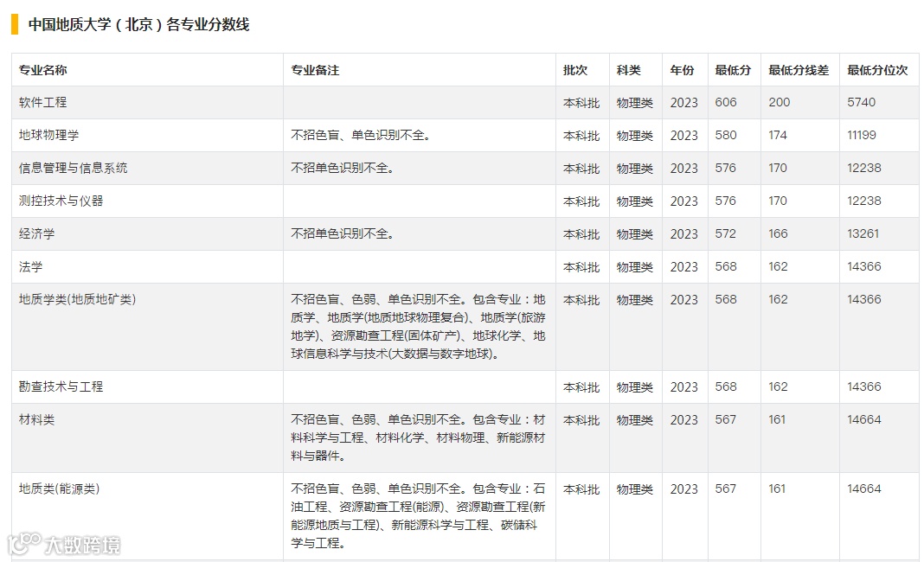Click the 材料类 remark listing included majors
The width and height of the screenshot is (924, 562).
(x=419, y=437)
